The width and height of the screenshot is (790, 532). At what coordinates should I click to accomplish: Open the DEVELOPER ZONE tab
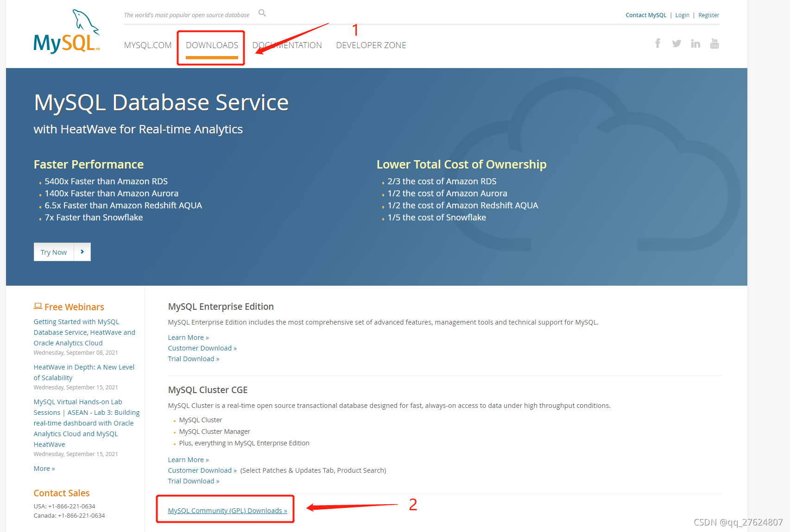tap(371, 45)
